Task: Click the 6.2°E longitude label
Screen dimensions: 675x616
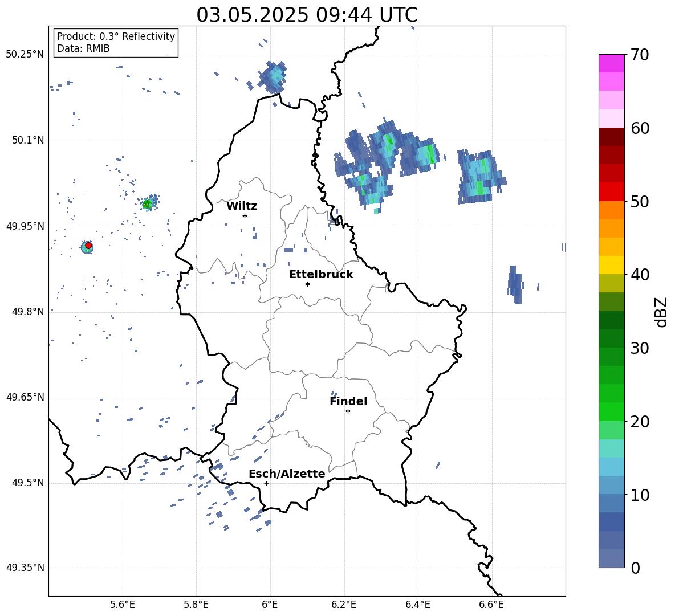Action: [x=344, y=605]
